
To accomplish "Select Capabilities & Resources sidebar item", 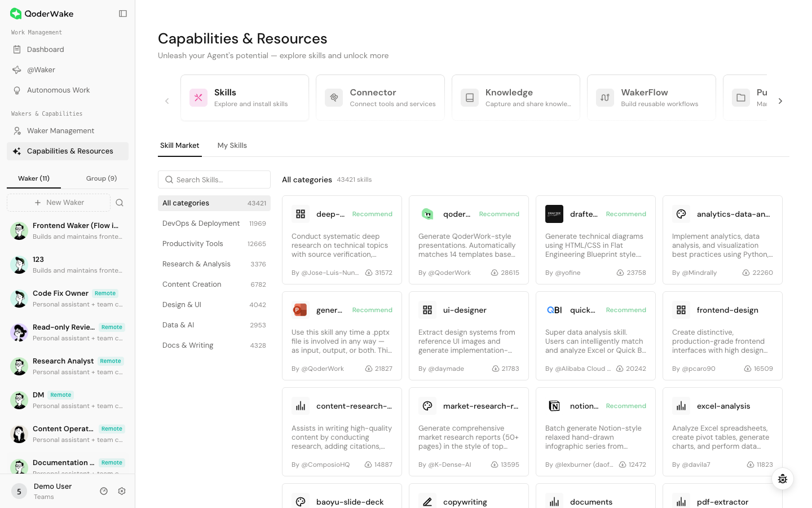I will [x=68, y=151].
